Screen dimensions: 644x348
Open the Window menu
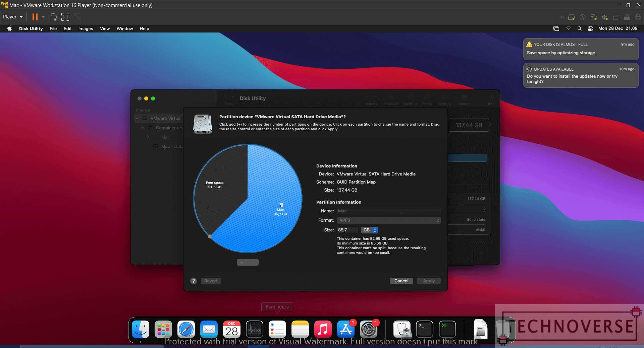pyautogui.click(x=125, y=28)
